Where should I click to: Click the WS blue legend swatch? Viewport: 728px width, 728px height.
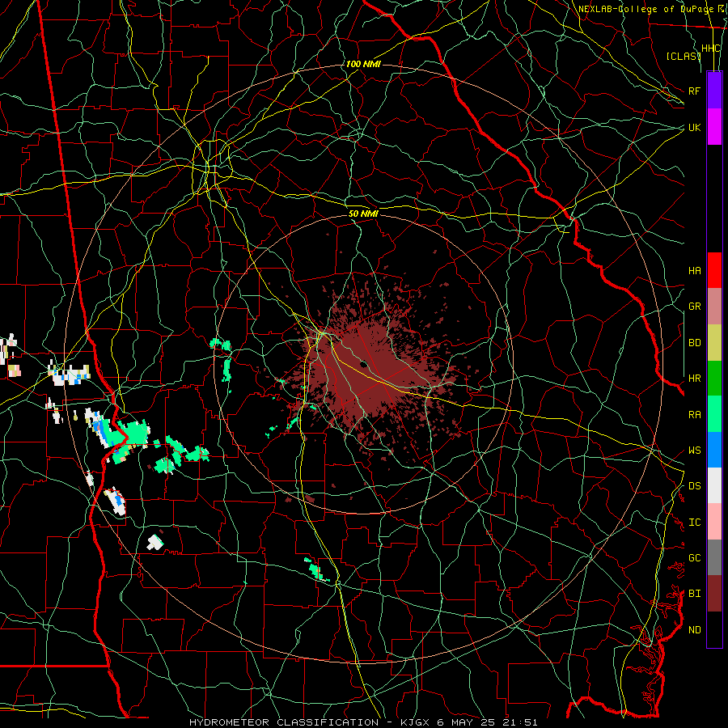pos(714,450)
